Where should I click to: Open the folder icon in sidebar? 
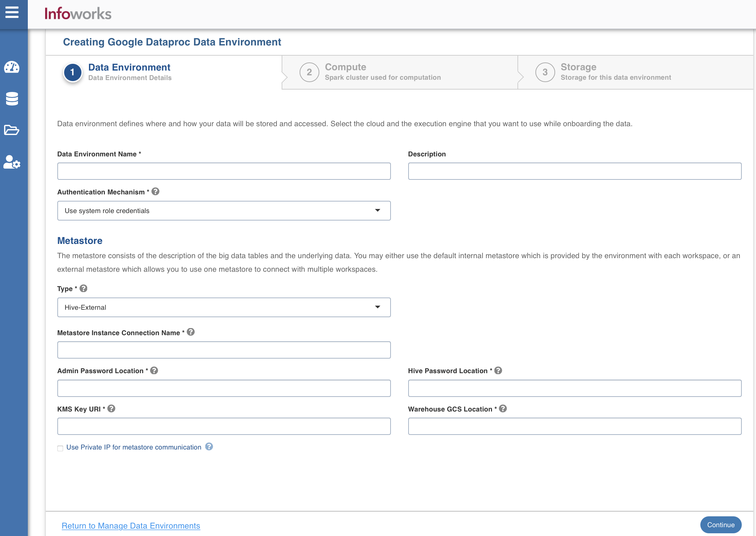pyautogui.click(x=12, y=130)
